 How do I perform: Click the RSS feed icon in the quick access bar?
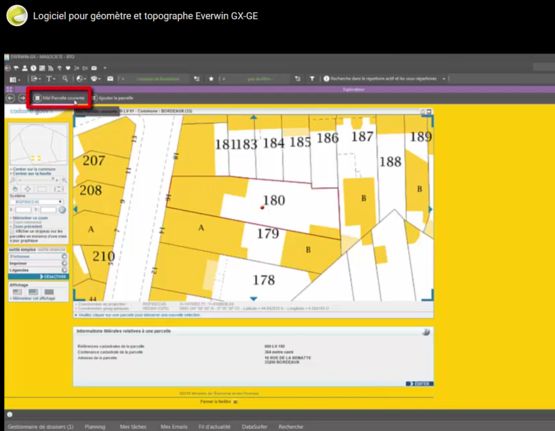(x=51, y=68)
